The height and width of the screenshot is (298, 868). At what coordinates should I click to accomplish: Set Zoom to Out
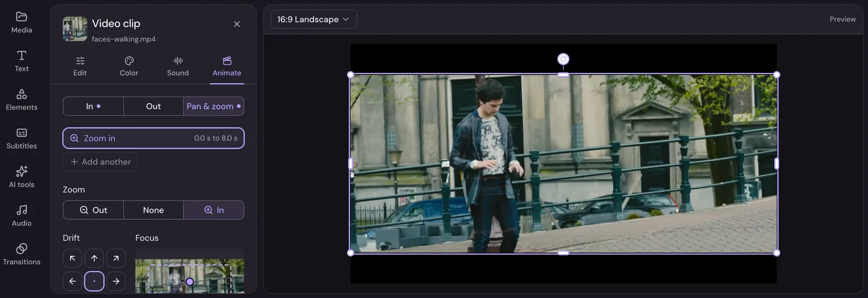pos(93,210)
